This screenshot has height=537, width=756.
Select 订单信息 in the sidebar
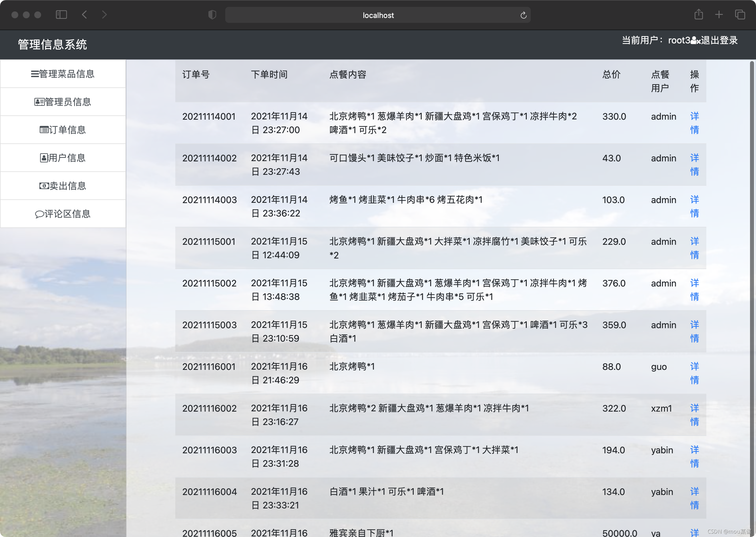(x=63, y=130)
